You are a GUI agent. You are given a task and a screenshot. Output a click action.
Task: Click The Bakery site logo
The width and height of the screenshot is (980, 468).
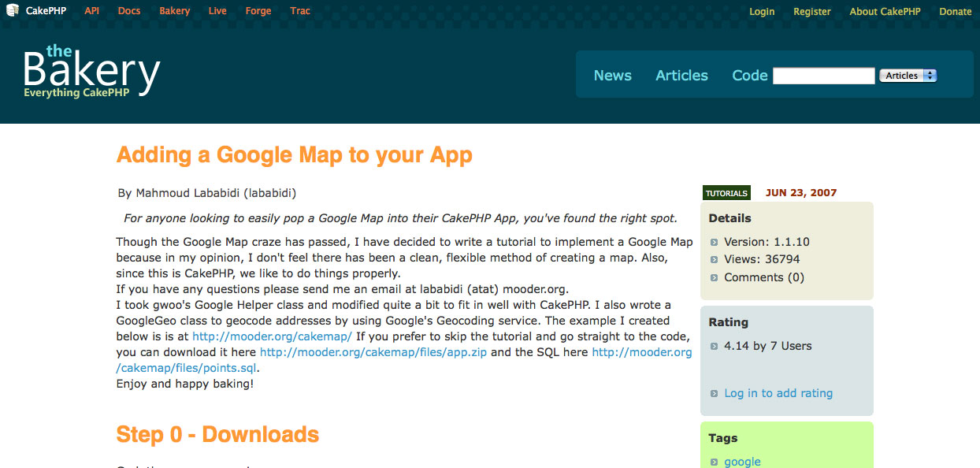click(x=91, y=72)
